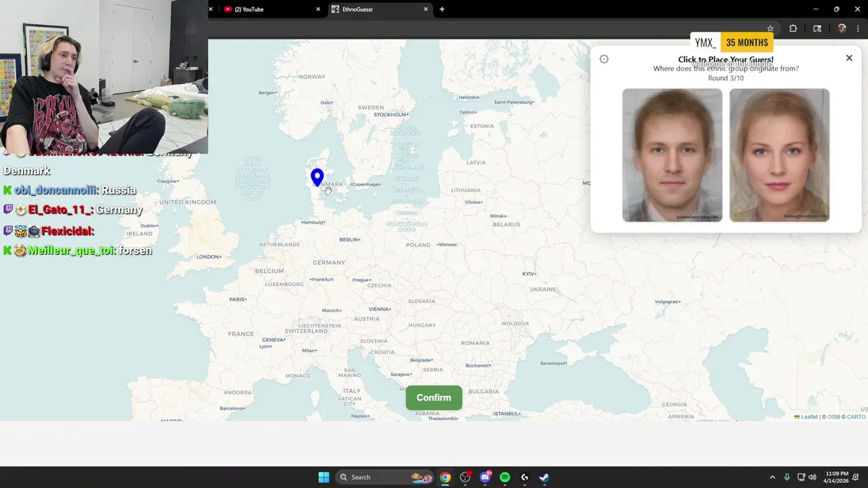The width and height of the screenshot is (868, 488).
Task: Open OBS Studio from the taskbar
Action: click(x=465, y=477)
